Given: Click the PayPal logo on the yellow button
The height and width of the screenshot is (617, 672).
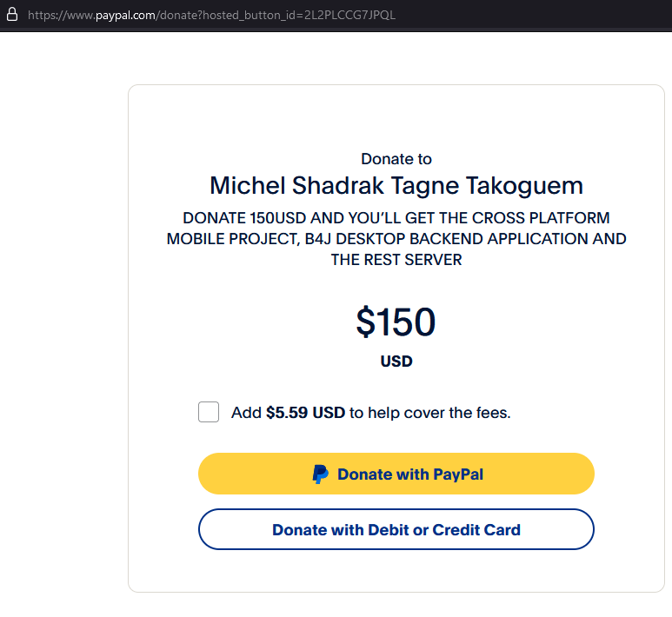Looking at the screenshot, I should click(x=321, y=474).
